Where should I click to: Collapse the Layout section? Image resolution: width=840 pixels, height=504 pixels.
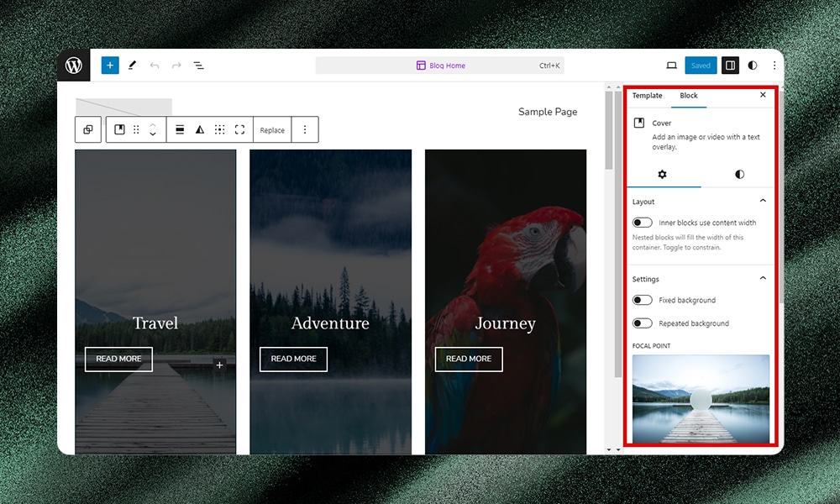tap(763, 201)
